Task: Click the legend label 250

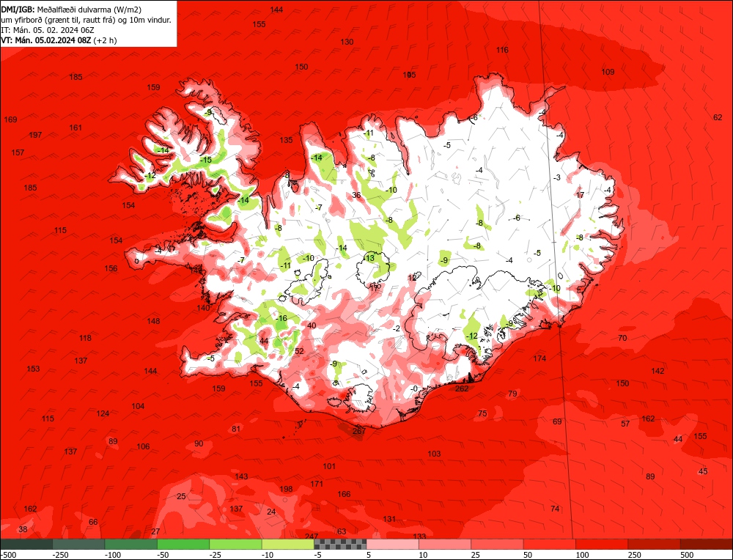Action: pyautogui.click(x=635, y=555)
